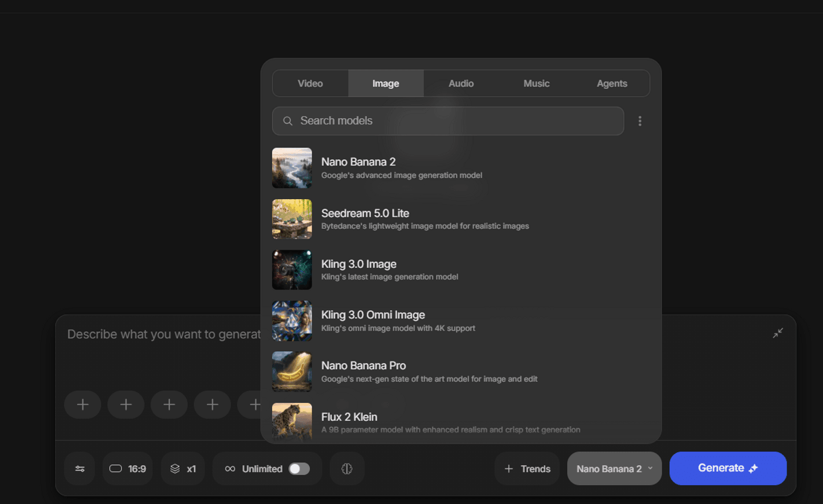This screenshot has width=823, height=504.
Task: Choose Kling 3.0 Omni Image model
Action: point(373,321)
